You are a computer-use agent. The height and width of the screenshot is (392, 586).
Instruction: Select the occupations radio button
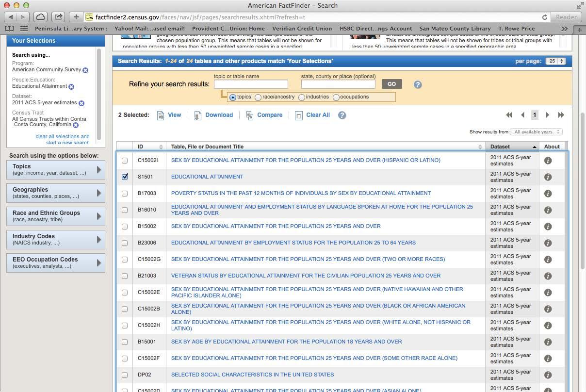coord(336,98)
